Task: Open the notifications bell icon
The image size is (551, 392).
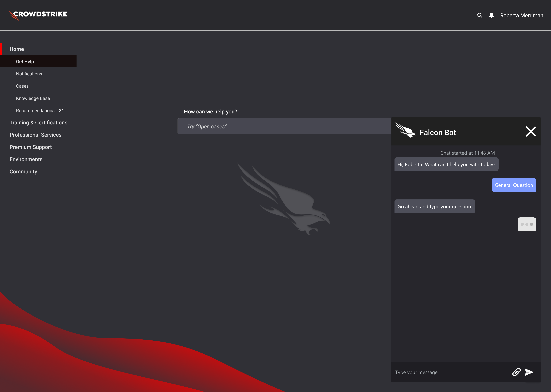Action: (491, 15)
